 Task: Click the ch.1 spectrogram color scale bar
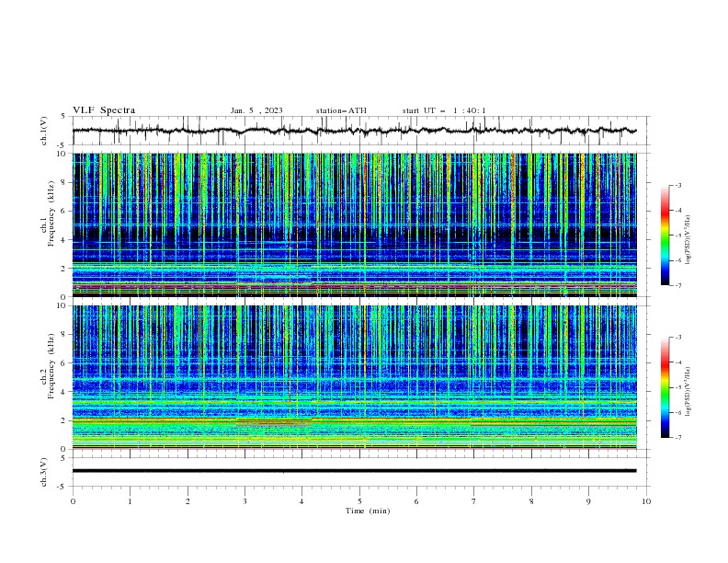tap(665, 236)
